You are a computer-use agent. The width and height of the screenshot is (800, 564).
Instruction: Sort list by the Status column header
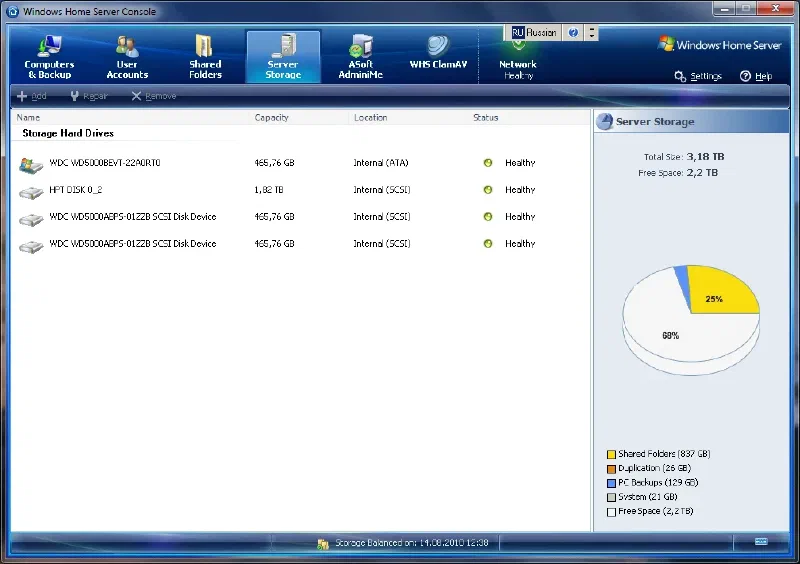[485, 118]
